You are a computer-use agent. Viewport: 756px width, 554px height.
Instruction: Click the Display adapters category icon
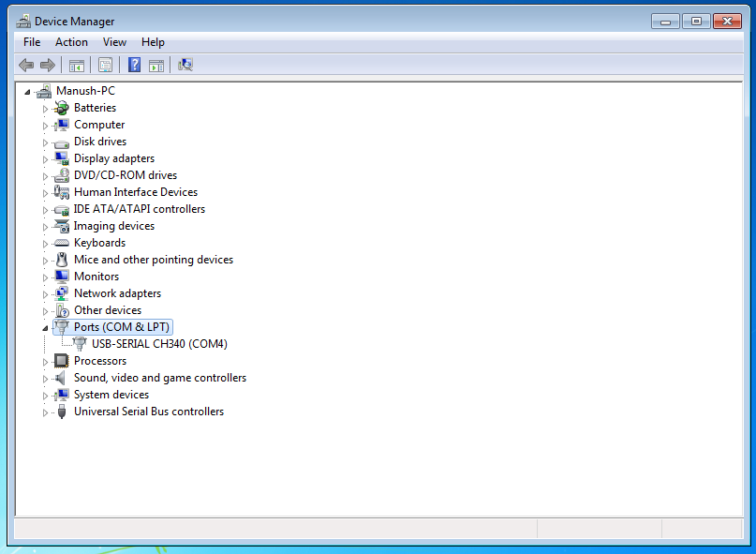(x=60, y=157)
